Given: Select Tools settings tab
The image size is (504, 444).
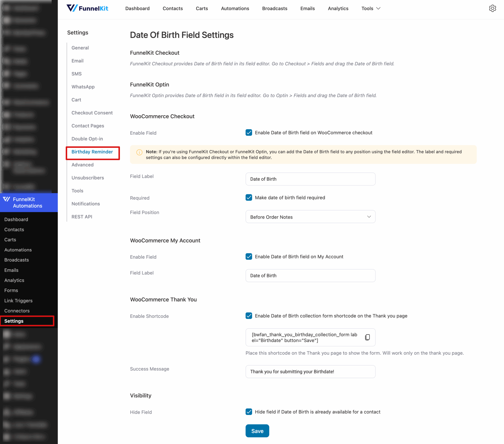Looking at the screenshot, I should point(77,191).
